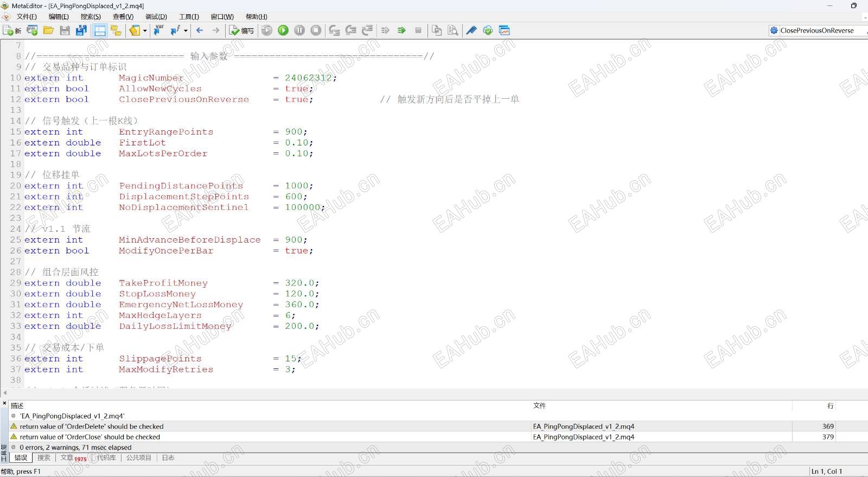Open the 查看(V) menu
The image size is (868, 477).
pyautogui.click(x=123, y=17)
